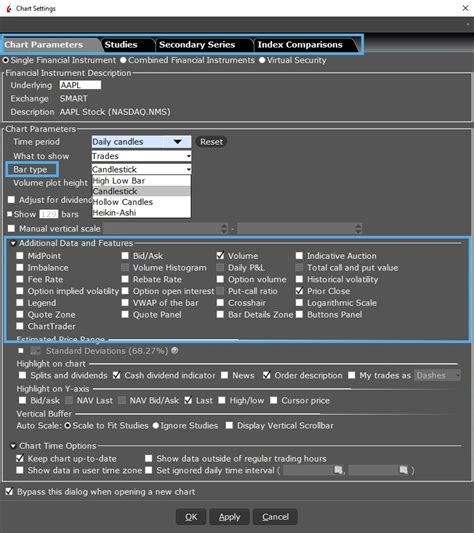This screenshot has width=474, height=533.
Task: Click the Apply button
Action: tap(230, 517)
